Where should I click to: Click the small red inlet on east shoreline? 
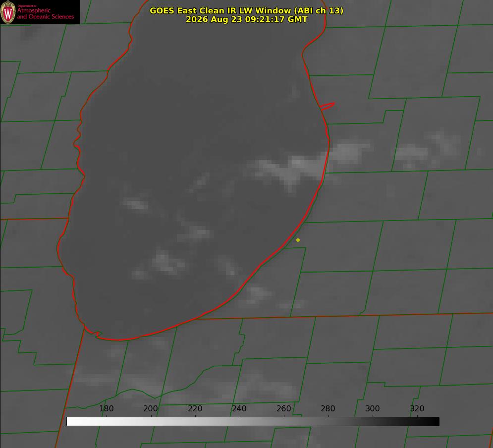point(327,106)
